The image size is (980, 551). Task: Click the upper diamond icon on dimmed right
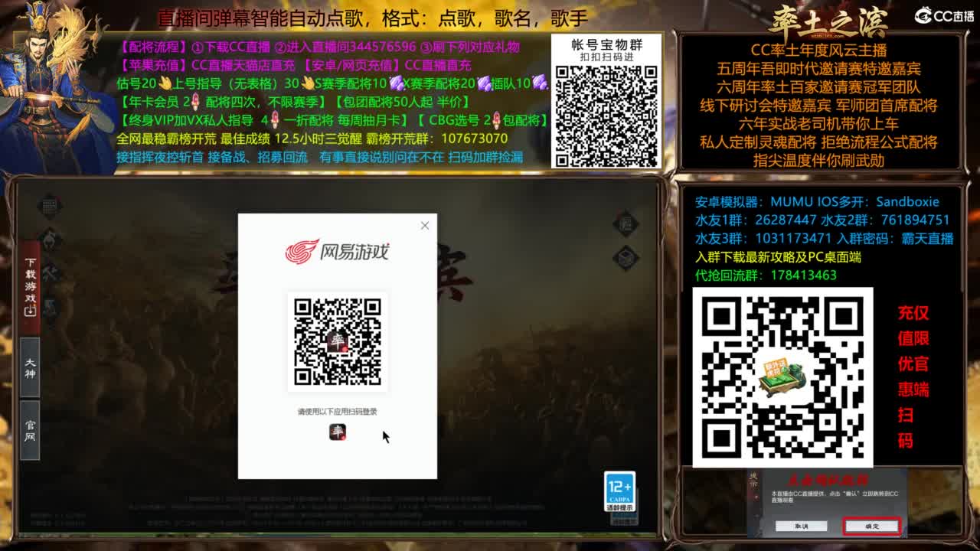[x=626, y=223]
